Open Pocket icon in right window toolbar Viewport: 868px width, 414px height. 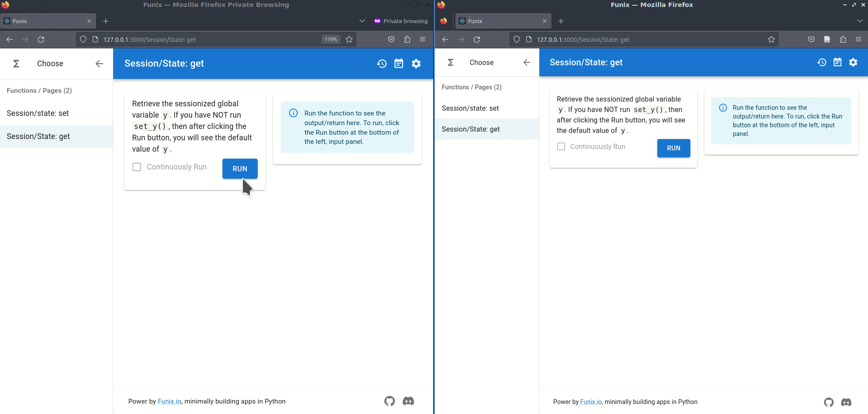pos(811,40)
